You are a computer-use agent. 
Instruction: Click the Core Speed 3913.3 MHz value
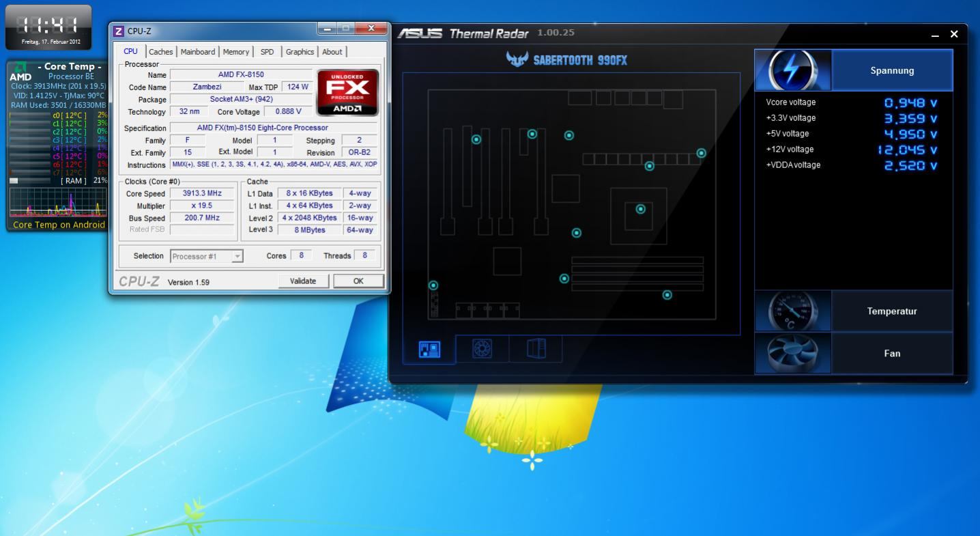(x=202, y=193)
